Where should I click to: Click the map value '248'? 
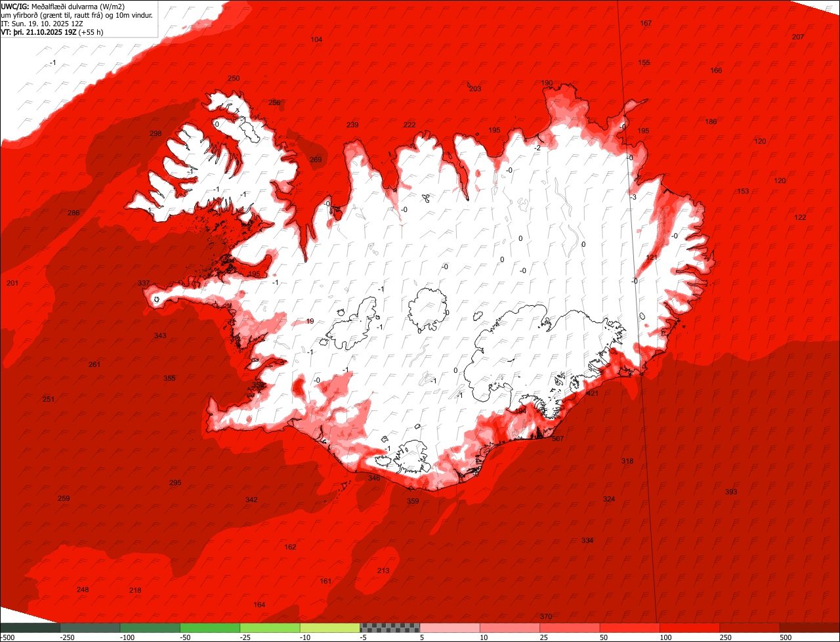83,589
